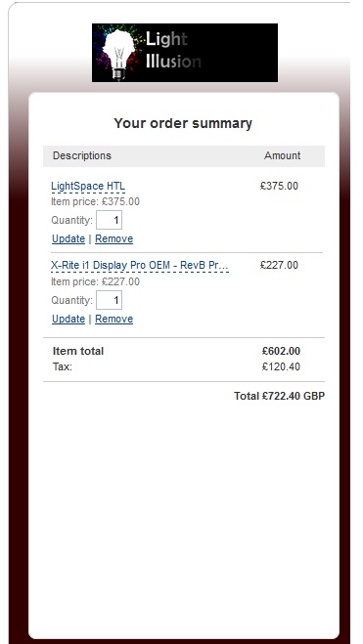The height and width of the screenshot is (644, 363).
Task: Click the Item price £227.00 label
Action: click(95, 281)
